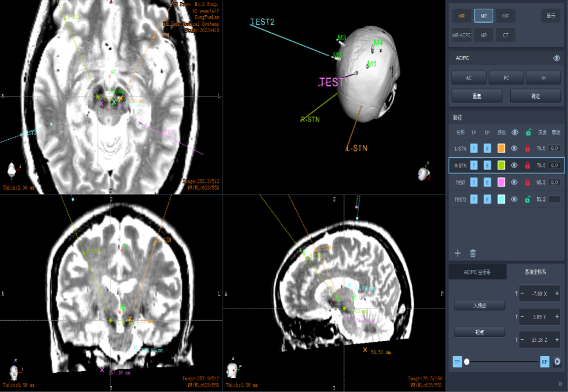
Task: Unlock the R-STN path with red lock
Action: tap(528, 165)
